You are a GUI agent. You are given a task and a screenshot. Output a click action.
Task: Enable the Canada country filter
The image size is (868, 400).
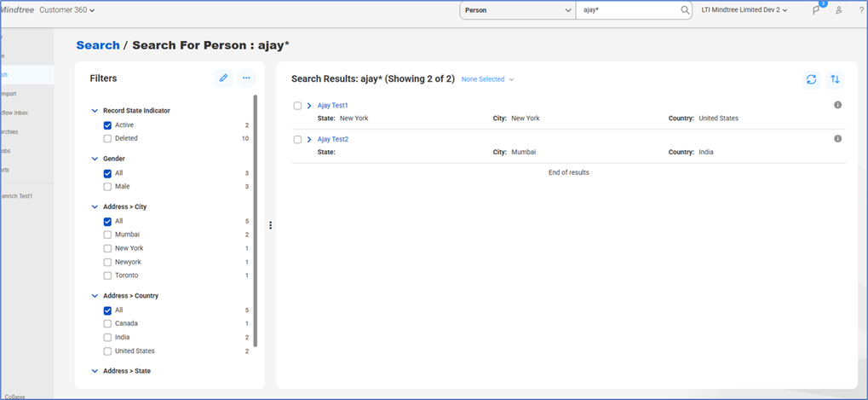pos(107,324)
